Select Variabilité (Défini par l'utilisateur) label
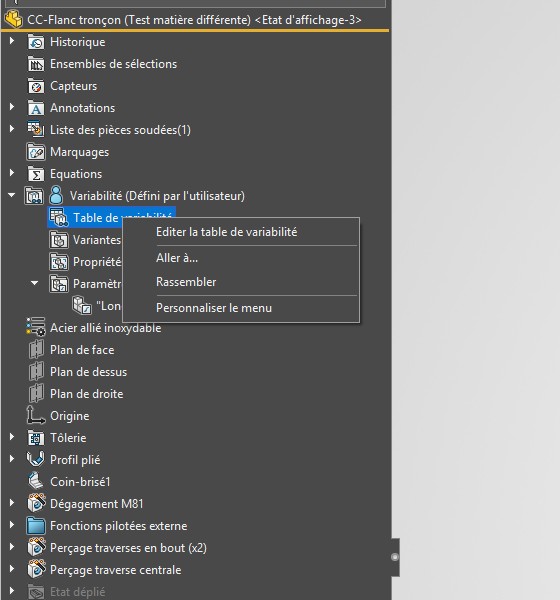This screenshot has width=560, height=600. coord(157,196)
